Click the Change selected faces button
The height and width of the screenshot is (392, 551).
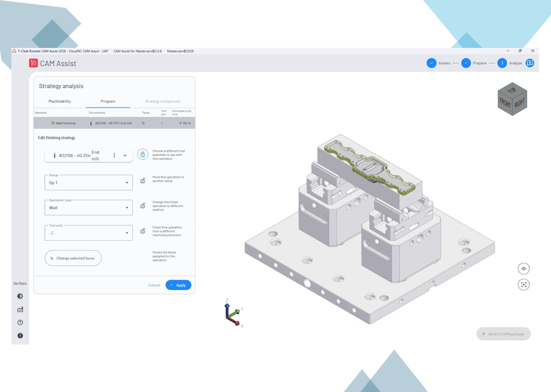(73, 258)
